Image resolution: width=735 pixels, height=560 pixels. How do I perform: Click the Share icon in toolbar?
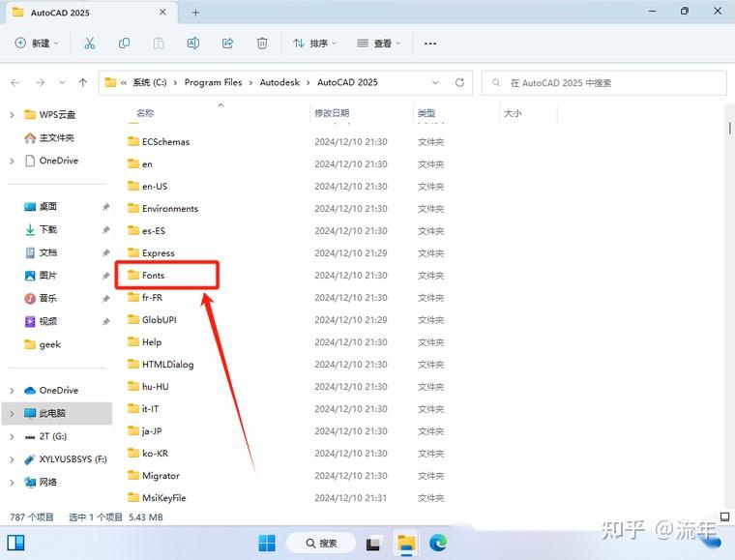228,44
